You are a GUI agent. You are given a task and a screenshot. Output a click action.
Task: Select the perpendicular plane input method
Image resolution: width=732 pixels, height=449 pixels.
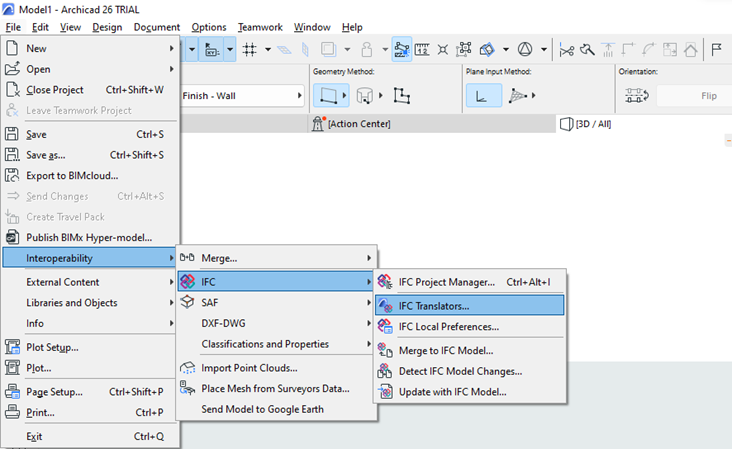tap(484, 96)
